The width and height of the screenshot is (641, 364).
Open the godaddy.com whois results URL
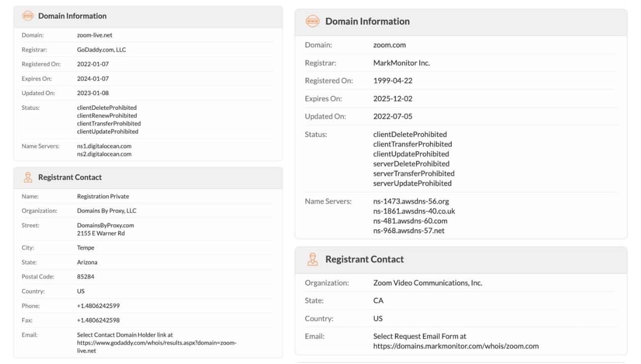pos(156,343)
